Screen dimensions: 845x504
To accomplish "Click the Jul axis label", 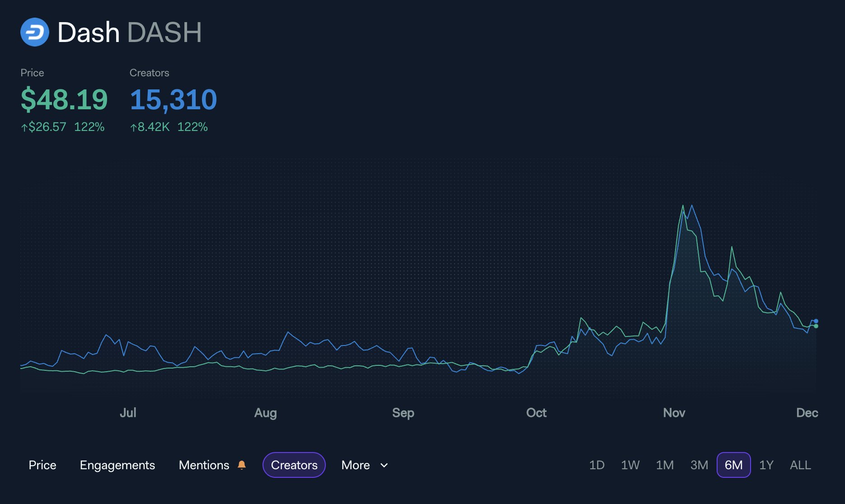I will 128,412.
